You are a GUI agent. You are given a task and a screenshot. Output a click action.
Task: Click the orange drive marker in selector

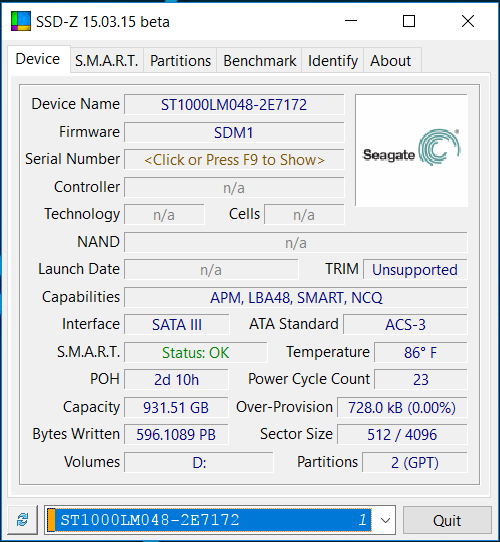51,520
